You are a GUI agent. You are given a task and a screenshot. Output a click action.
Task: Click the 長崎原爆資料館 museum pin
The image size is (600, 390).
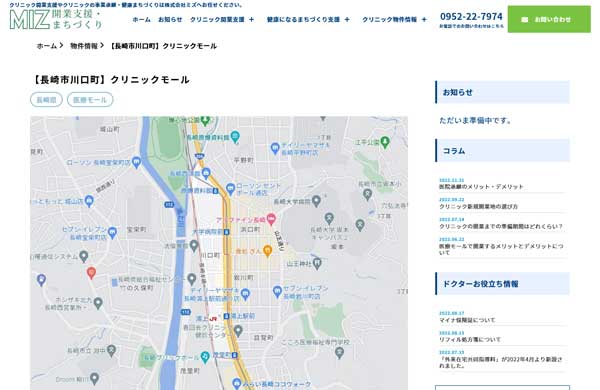point(235,136)
